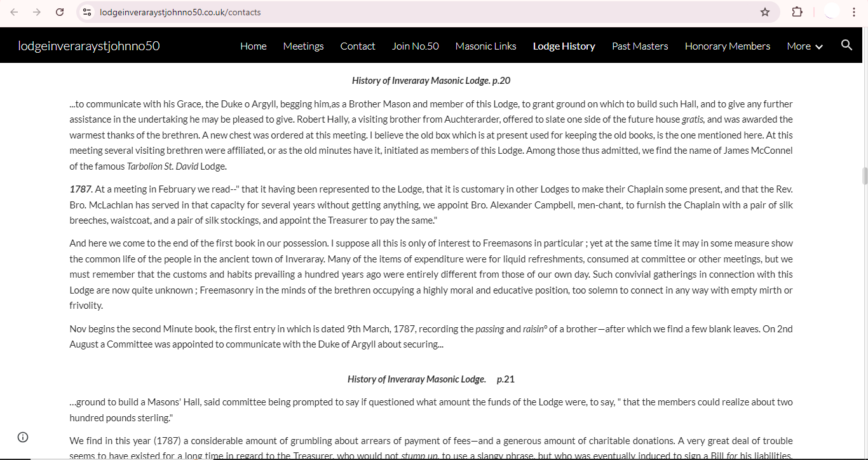Click the heading ending in p.21
Screen dimensions: 868x460
pos(431,379)
